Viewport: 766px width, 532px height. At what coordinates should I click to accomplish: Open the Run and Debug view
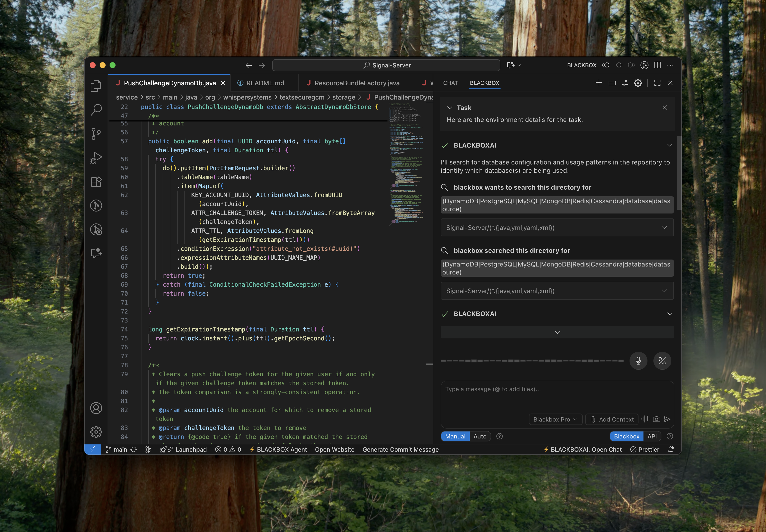click(x=96, y=158)
